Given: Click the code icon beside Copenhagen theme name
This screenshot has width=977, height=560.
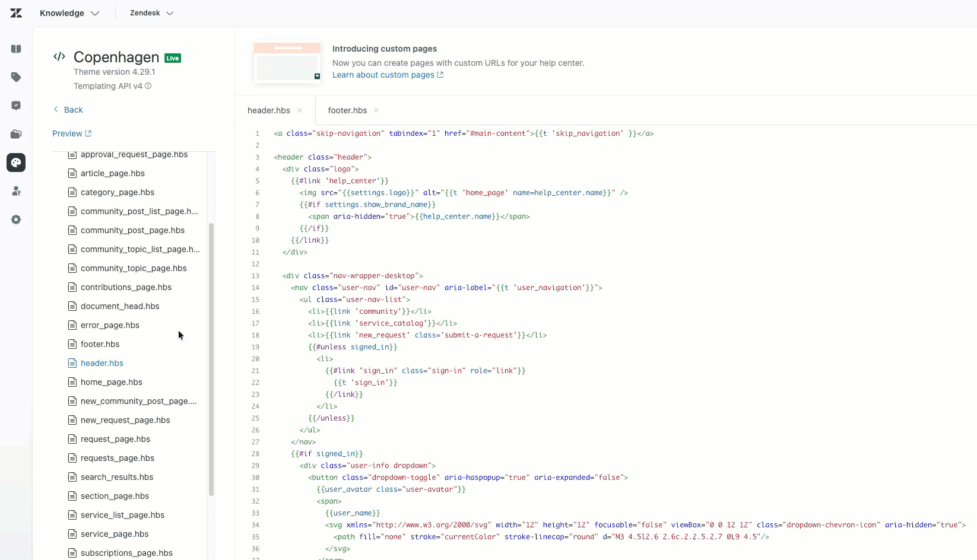Looking at the screenshot, I should pyautogui.click(x=59, y=56).
